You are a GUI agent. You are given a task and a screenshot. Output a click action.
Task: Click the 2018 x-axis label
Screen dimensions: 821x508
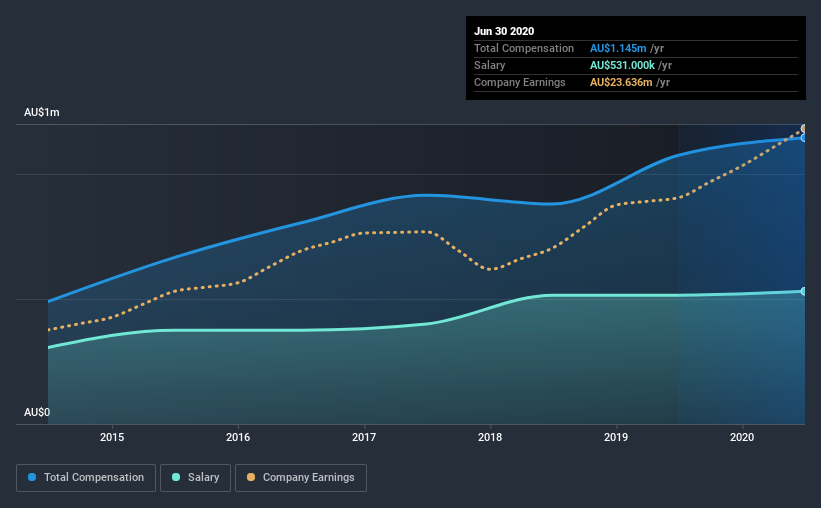click(x=490, y=437)
